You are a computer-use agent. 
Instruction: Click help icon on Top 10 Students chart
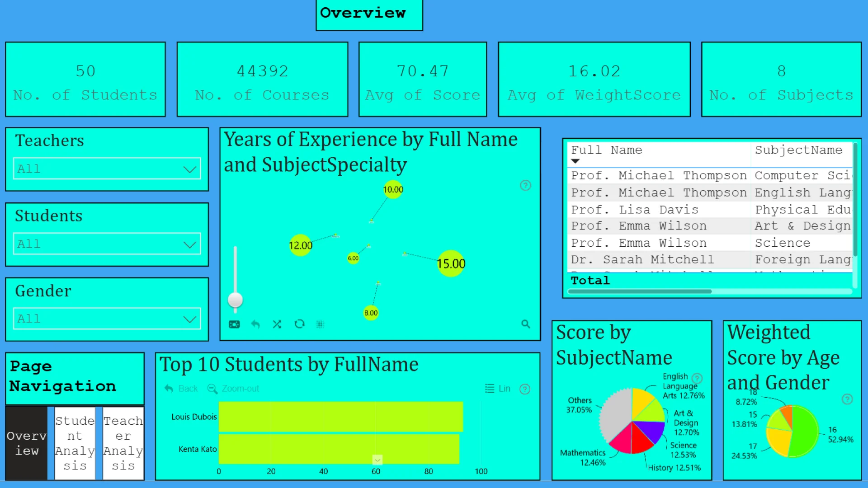[x=525, y=389]
